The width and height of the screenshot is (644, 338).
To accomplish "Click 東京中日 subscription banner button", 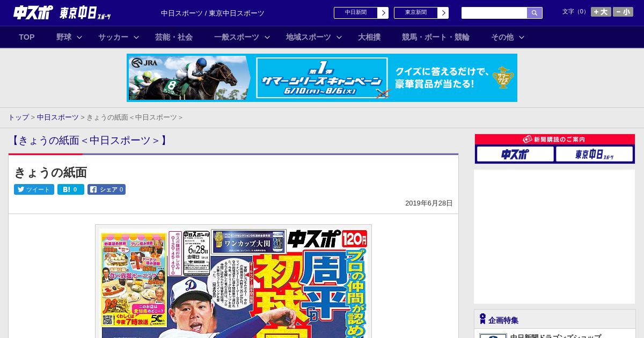I will (594, 155).
